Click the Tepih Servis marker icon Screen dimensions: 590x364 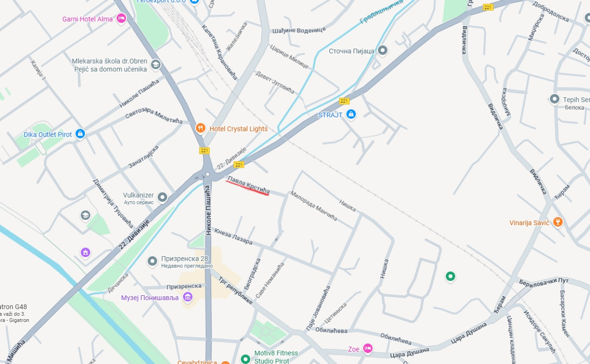pos(555,99)
